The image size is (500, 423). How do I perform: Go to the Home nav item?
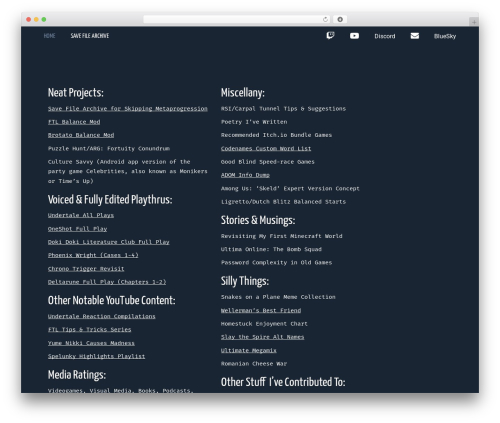[x=49, y=36]
